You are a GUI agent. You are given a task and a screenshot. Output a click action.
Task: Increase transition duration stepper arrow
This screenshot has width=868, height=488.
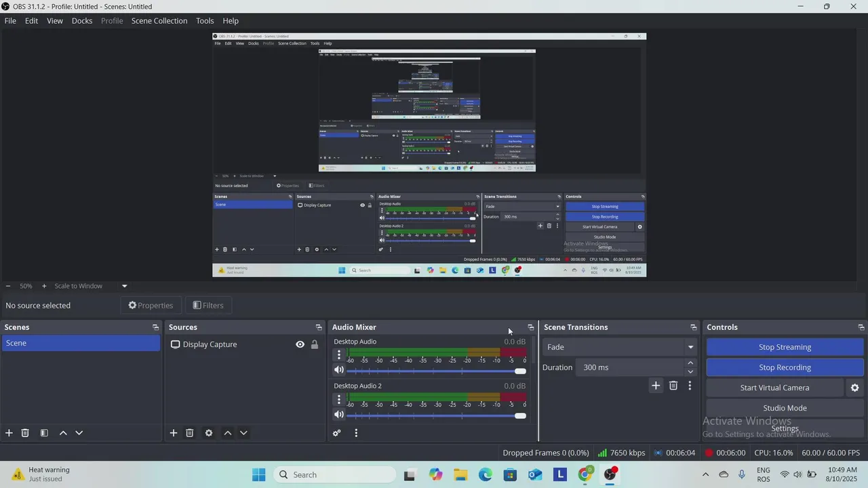[690, 363]
